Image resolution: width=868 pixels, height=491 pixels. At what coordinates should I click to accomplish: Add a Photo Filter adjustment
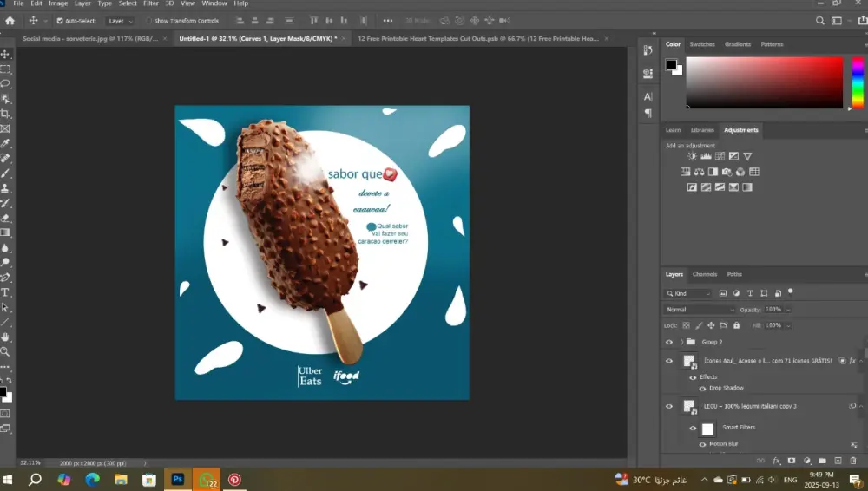click(727, 172)
